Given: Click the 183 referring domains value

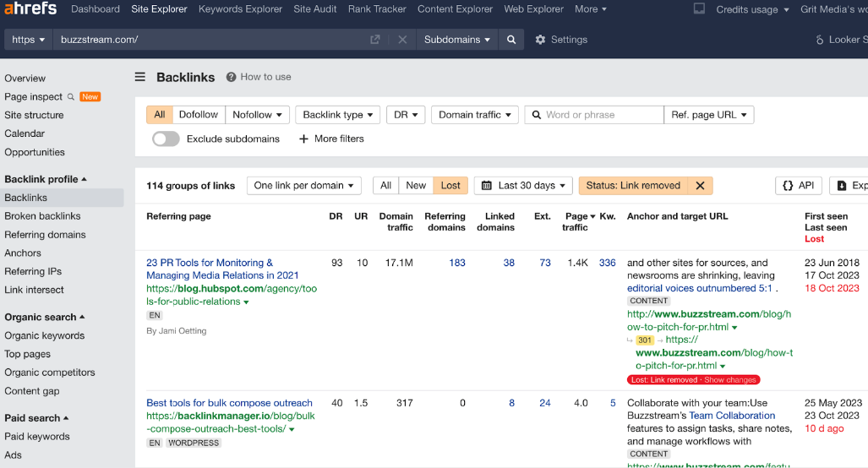Looking at the screenshot, I should click(457, 263).
